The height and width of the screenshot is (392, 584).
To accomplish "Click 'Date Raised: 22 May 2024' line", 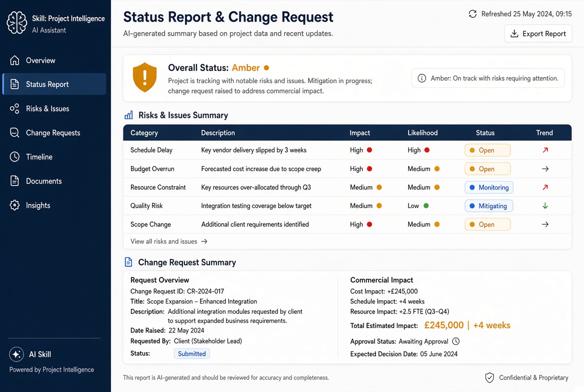I will pos(167,330).
